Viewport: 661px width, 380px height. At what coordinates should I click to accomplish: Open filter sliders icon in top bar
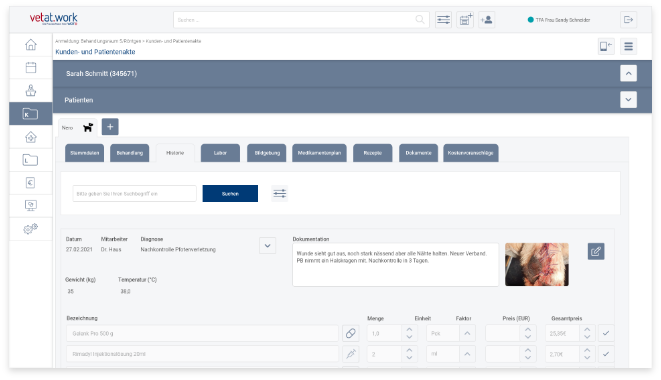[443, 20]
